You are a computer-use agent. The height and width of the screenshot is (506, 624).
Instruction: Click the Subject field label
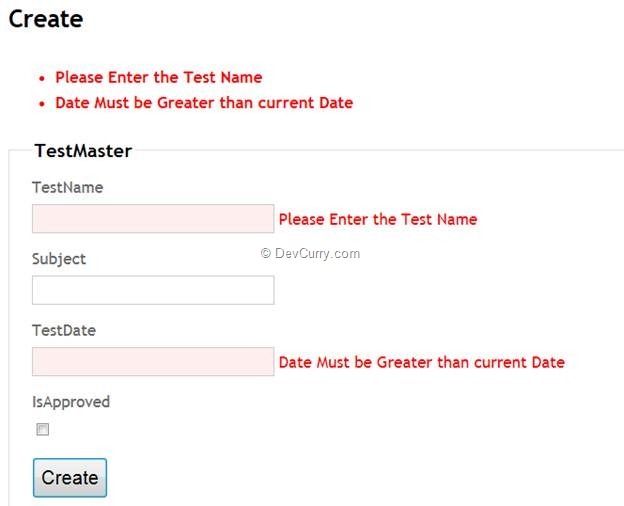tap(59, 259)
